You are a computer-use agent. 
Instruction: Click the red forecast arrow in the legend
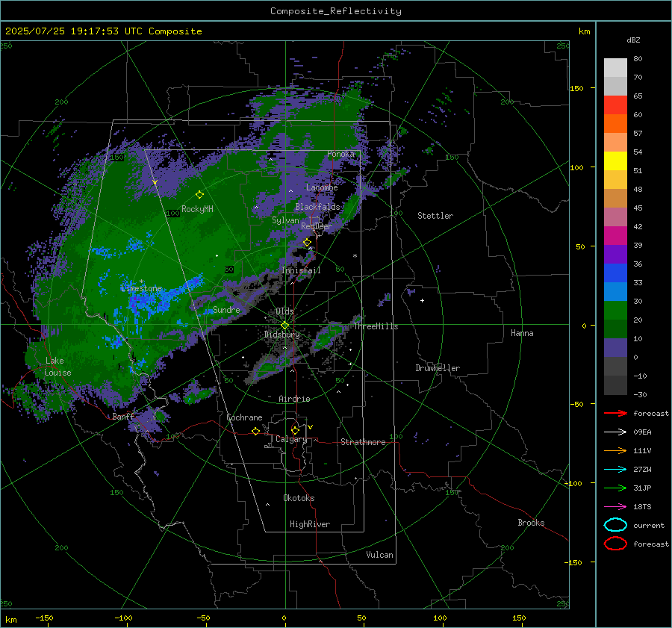pos(615,413)
